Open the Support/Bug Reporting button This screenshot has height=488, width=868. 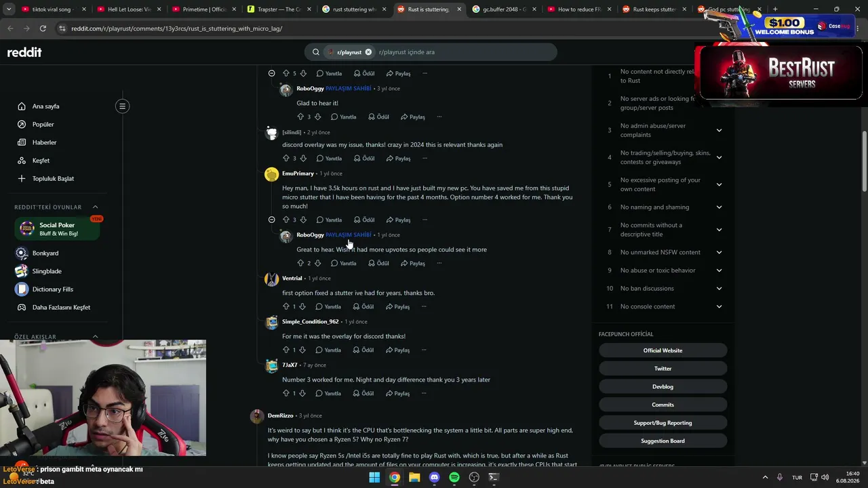click(663, 423)
